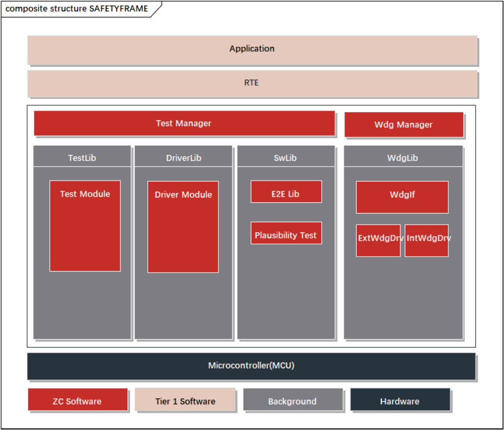Select the WdgLib column header
The image size is (504, 430).
(402, 157)
